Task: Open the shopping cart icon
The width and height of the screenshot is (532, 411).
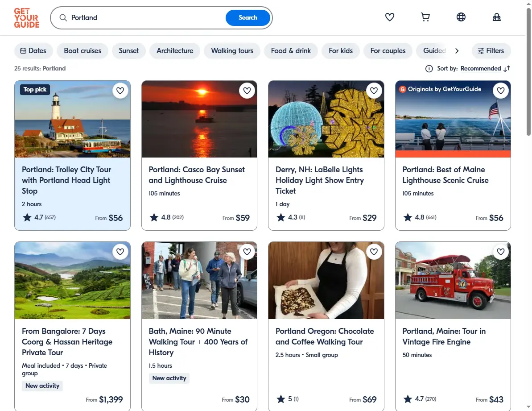Action: click(x=425, y=17)
